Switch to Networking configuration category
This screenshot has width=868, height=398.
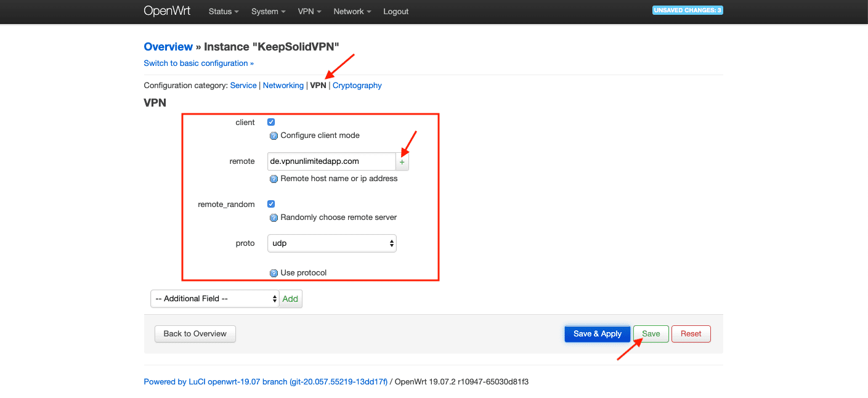tap(283, 86)
